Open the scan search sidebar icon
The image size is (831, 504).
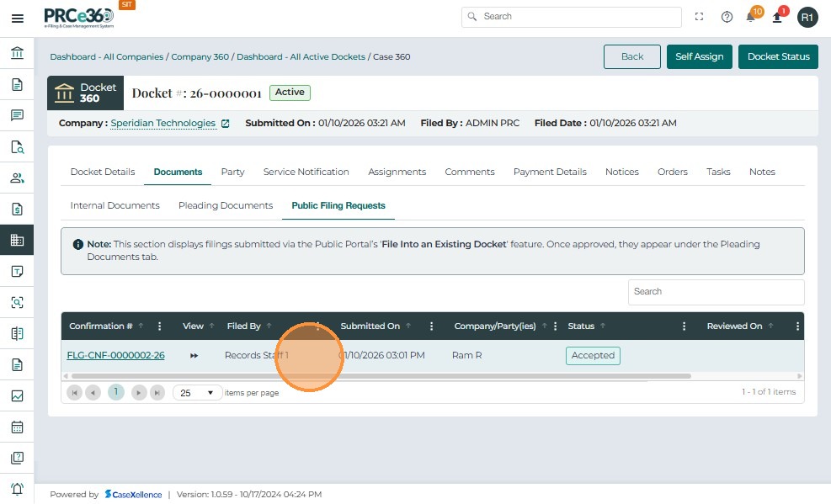[x=17, y=302]
